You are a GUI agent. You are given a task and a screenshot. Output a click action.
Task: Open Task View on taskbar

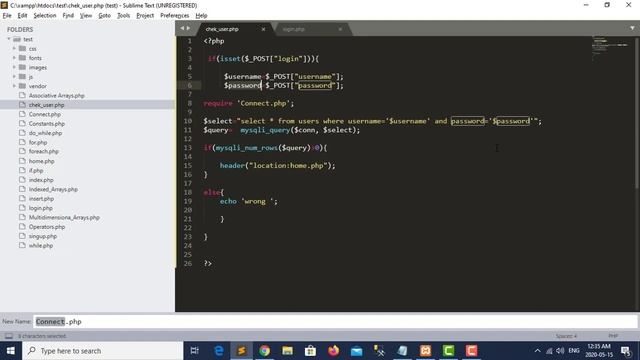point(195,351)
